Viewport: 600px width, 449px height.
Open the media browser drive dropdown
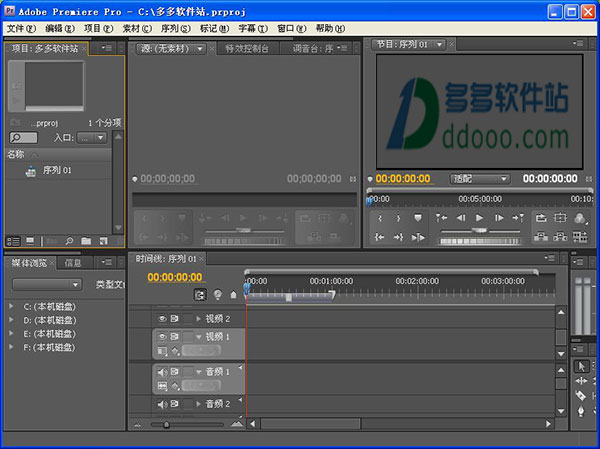coord(47,284)
